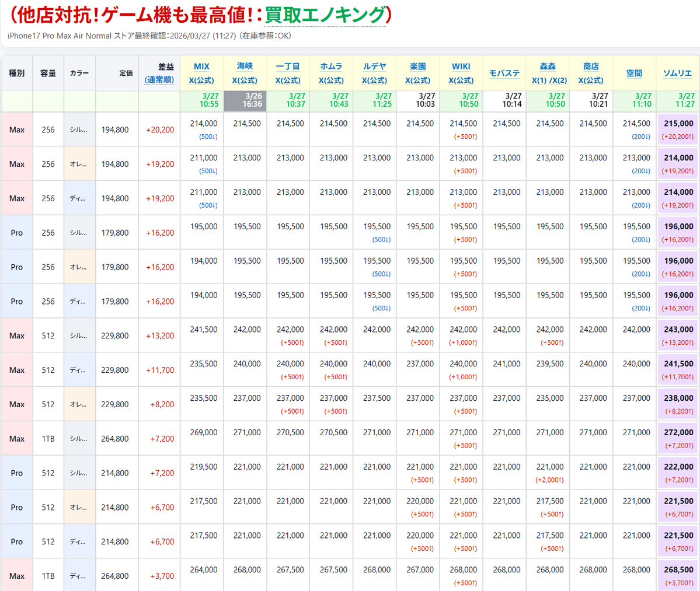
Task: Click the カラー column header
Action: click(x=79, y=73)
